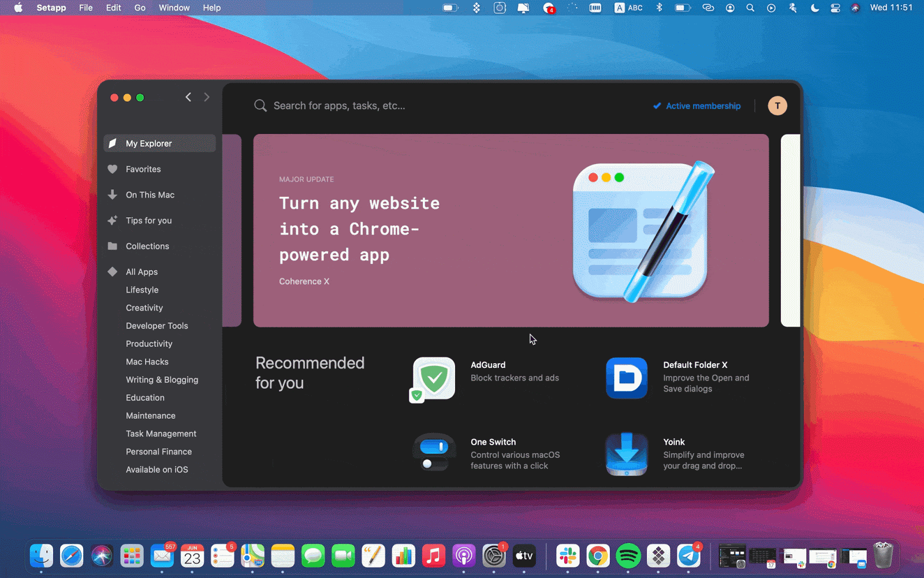Viewport: 924px width, 578px height.
Task: Click the folder icon for Collections
Action: click(113, 246)
